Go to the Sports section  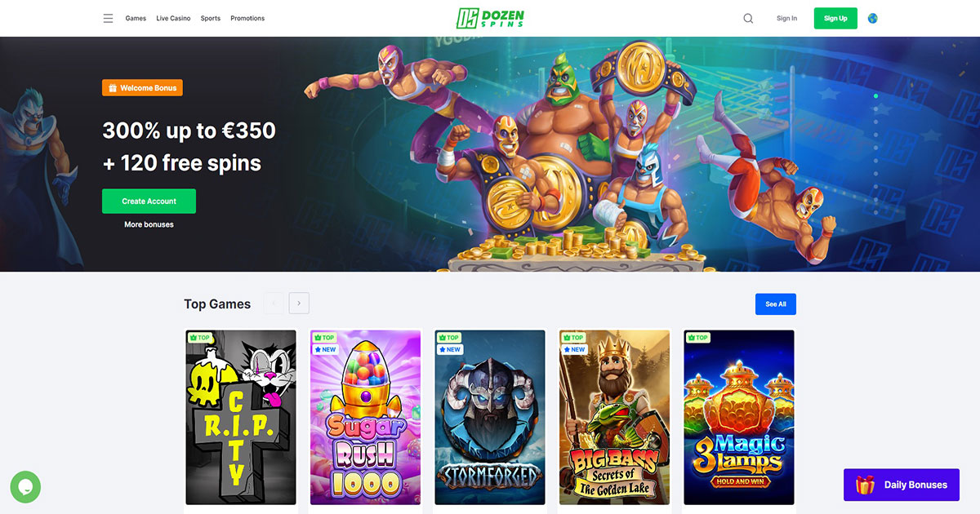pyautogui.click(x=211, y=18)
